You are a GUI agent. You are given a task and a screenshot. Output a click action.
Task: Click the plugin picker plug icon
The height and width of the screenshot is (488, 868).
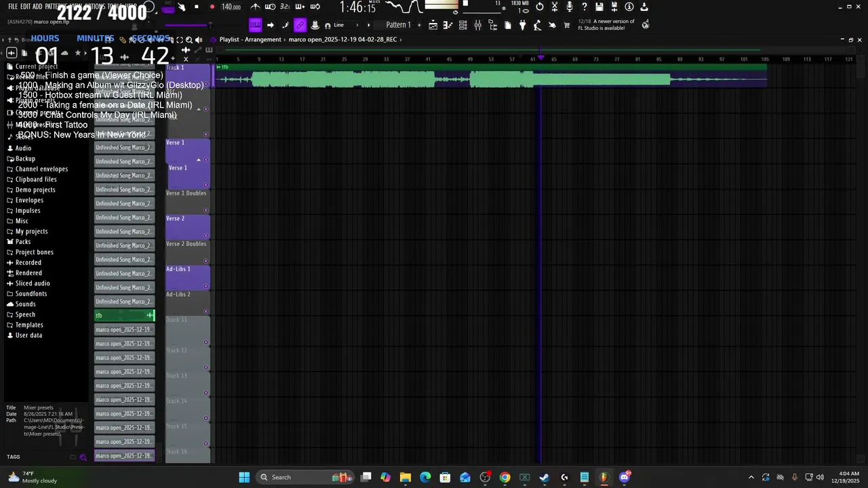523,25
